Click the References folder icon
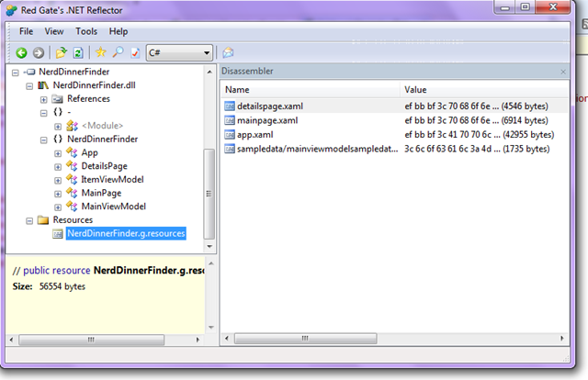 click(57, 99)
